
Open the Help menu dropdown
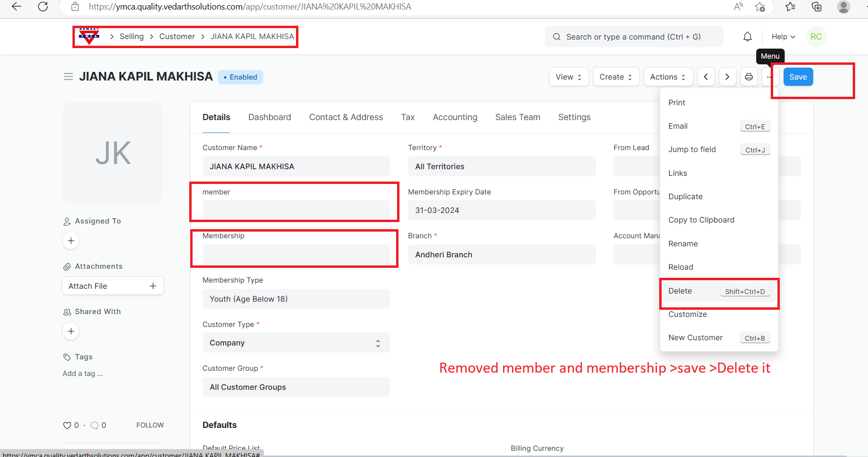tap(783, 37)
